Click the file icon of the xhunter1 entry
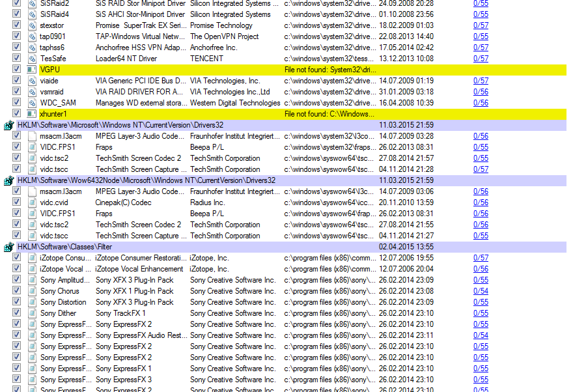This screenshot has width=573, height=392. (x=31, y=114)
